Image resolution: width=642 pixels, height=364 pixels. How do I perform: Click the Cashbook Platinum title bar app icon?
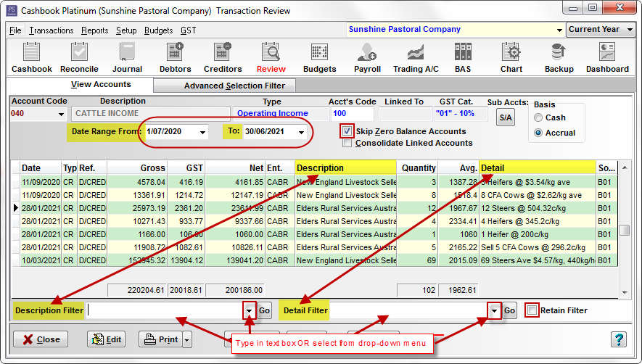tap(12, 10)
